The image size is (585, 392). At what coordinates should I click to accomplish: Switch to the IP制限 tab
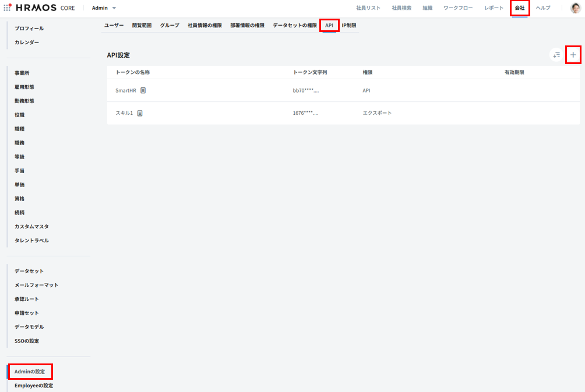tap(349, 26)
